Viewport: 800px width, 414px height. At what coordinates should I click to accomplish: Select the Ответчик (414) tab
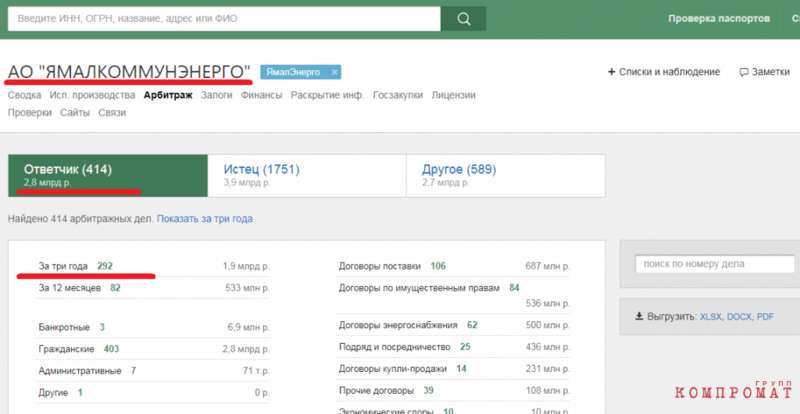[x=108, y=176]
